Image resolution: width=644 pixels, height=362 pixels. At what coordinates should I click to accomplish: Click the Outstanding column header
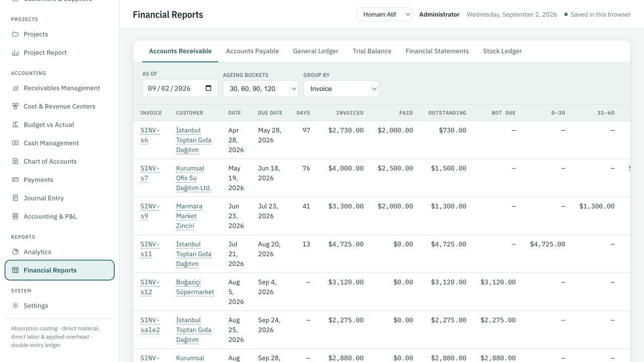447,113
